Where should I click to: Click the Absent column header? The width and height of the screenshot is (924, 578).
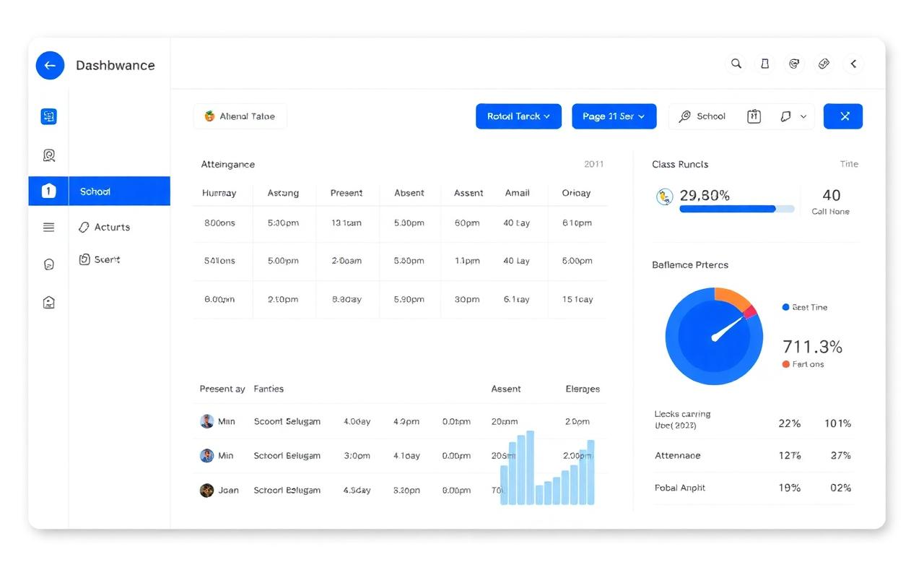(x=409, y=193)
